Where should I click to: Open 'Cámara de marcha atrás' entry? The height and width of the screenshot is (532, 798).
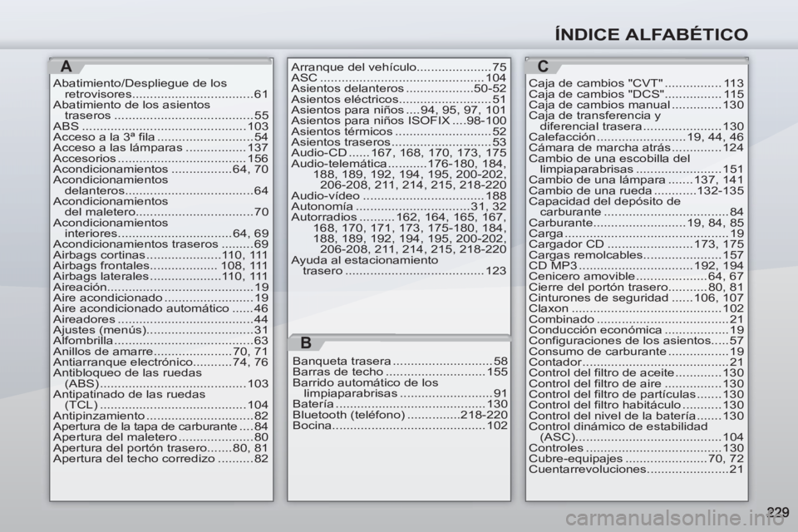click(x=636, y=147)
